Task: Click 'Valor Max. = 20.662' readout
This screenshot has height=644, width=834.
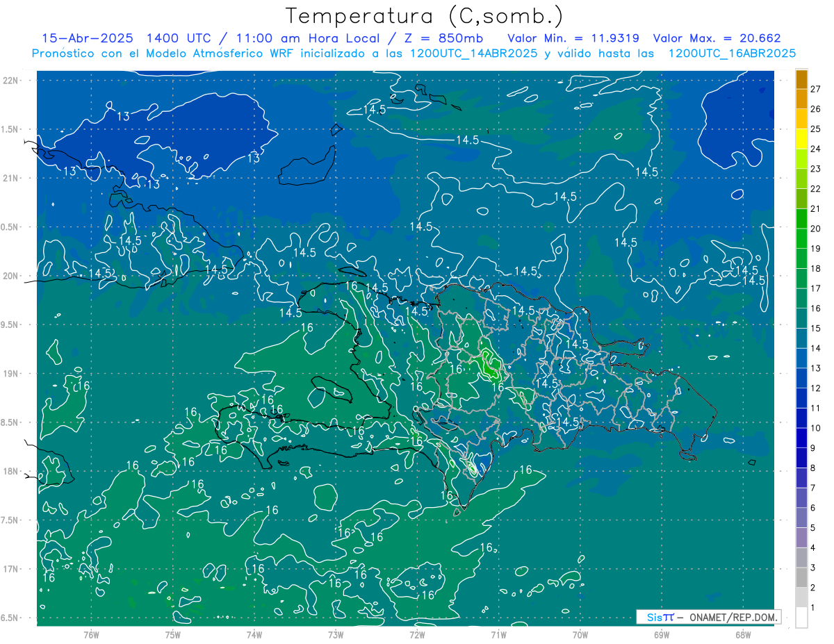Action: click(717, 38)
